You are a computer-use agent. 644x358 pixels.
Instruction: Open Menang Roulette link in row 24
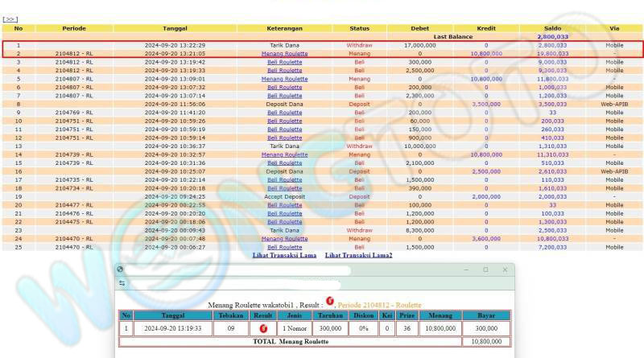coord(284,238)
